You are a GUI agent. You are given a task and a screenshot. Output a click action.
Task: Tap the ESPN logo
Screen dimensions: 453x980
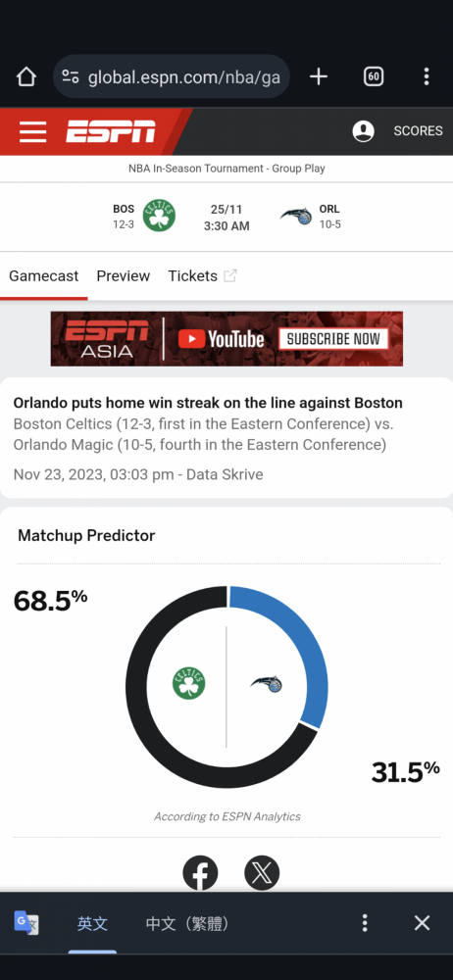(111, 131)
